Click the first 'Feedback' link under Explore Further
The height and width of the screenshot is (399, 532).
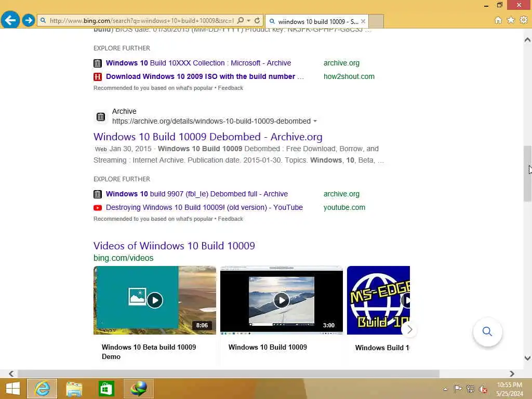pyautogui.click(x=230, y=88)
